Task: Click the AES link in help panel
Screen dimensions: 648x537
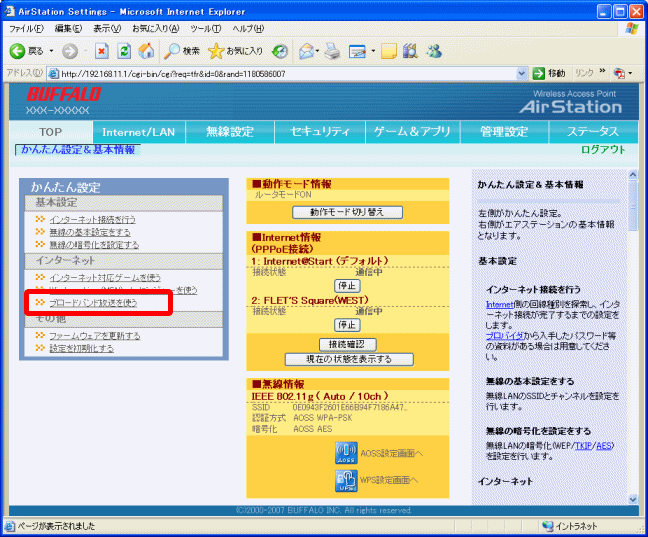Action: tap(604, 446)
